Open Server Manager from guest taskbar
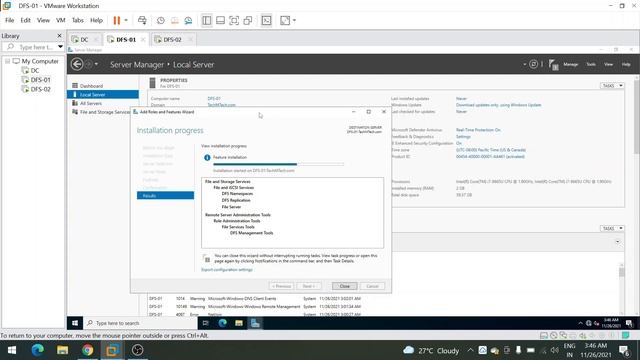 pyautogui.click(x=255, y=323)
